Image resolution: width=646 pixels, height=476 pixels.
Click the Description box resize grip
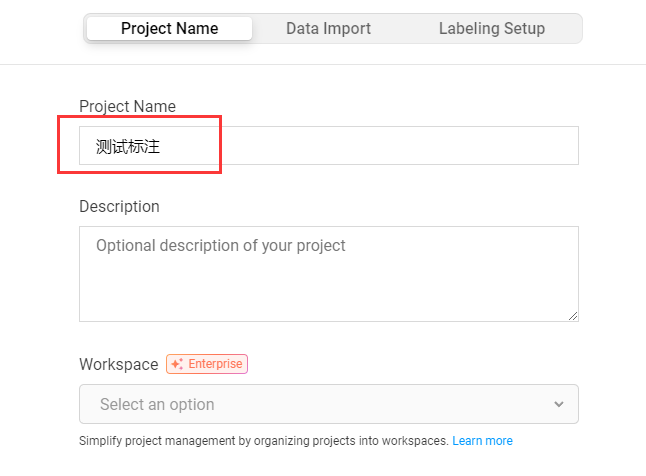(573, 316)
